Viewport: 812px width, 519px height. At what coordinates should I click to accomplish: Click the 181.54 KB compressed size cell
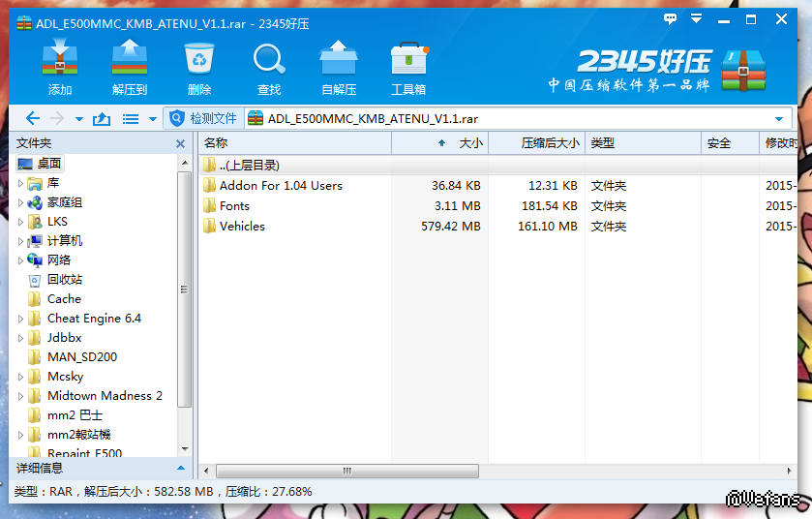point(550,206)
